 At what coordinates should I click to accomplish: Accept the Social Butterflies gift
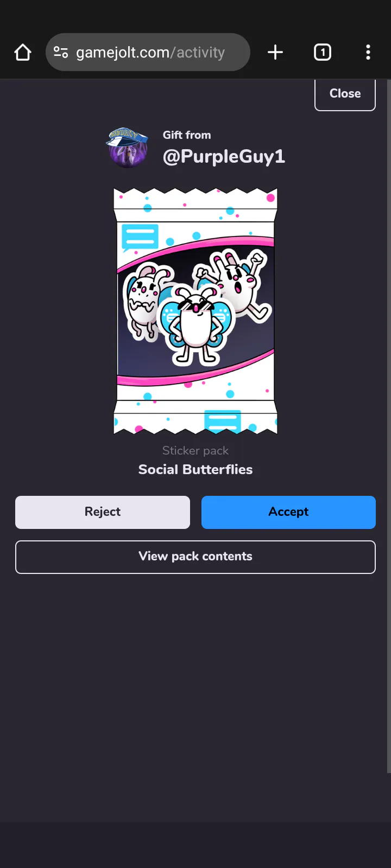pyautogui.click(x=288, y=512)
